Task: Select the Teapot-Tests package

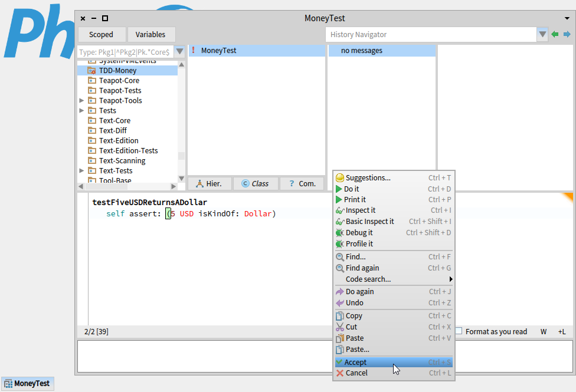Action: [x=127, y=91]
